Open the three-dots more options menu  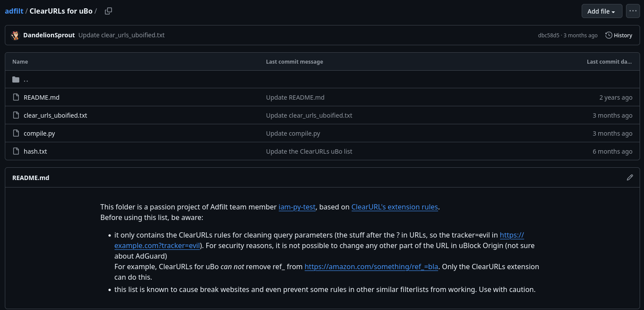[633, 11]
